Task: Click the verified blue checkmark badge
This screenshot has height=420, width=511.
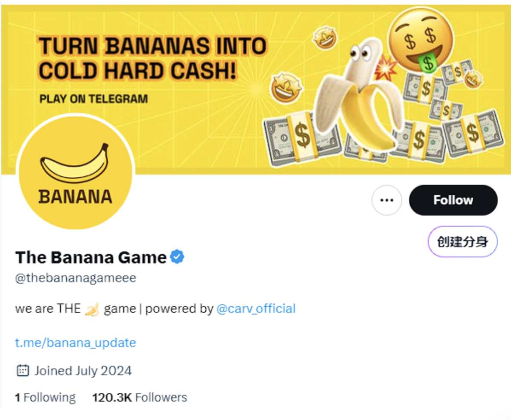Action: [x=177, y=257]
